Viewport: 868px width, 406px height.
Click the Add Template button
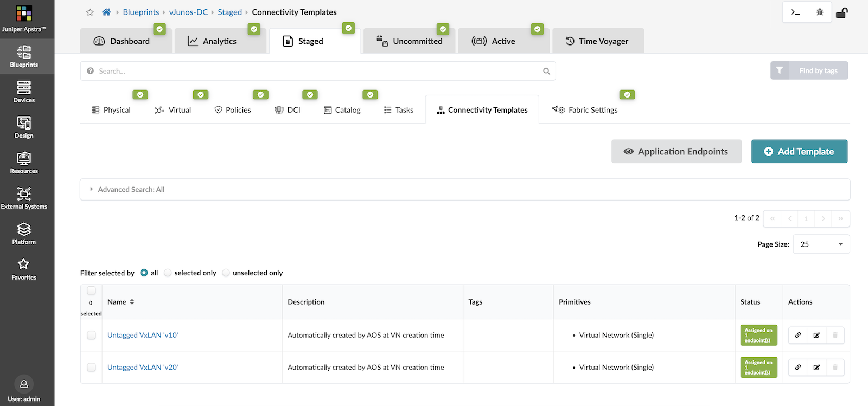tap(799, 151)
